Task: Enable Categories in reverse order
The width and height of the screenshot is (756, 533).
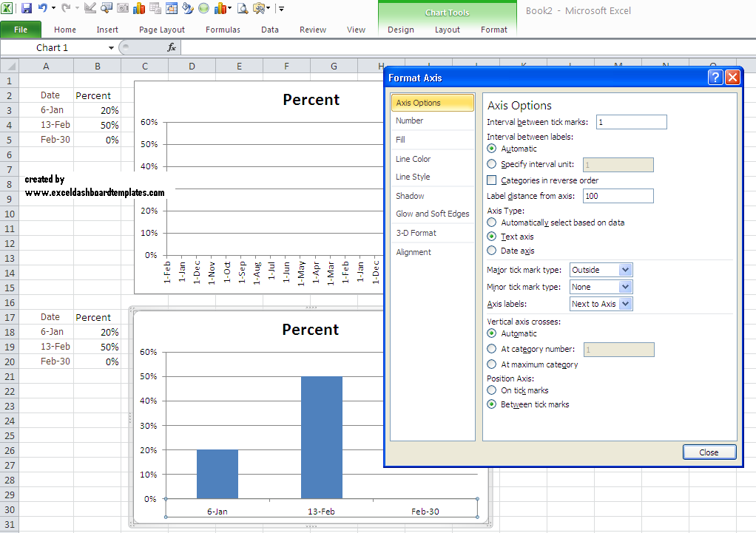Action: tap(491, 180)
